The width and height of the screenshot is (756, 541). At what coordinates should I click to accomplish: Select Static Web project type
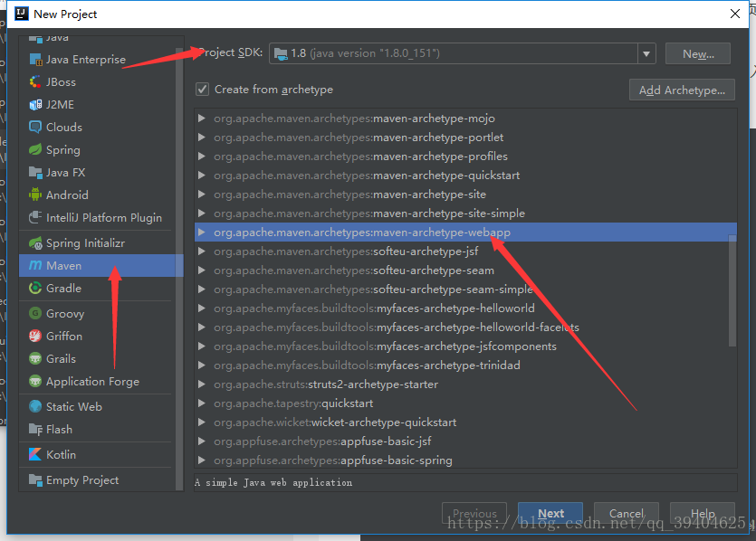click(x=98, y=406)
